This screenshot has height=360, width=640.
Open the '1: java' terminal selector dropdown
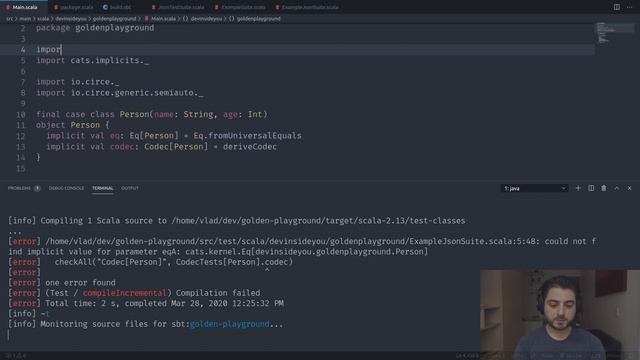[534, 188]
